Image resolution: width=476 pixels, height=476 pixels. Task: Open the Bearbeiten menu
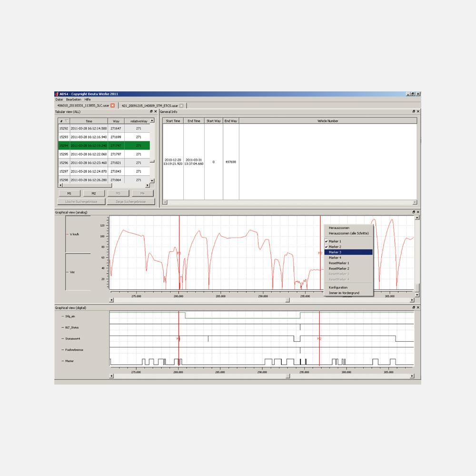tap(73, 99)
